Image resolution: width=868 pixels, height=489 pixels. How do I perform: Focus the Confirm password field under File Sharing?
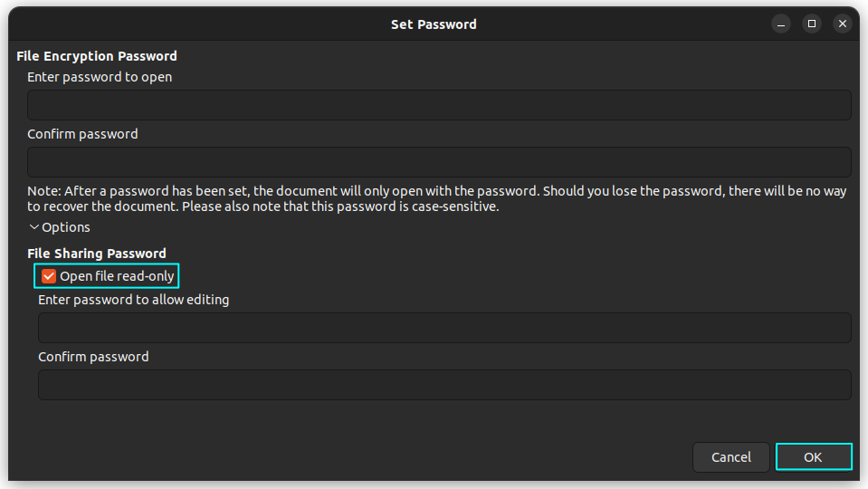click(x=444, y=385)
